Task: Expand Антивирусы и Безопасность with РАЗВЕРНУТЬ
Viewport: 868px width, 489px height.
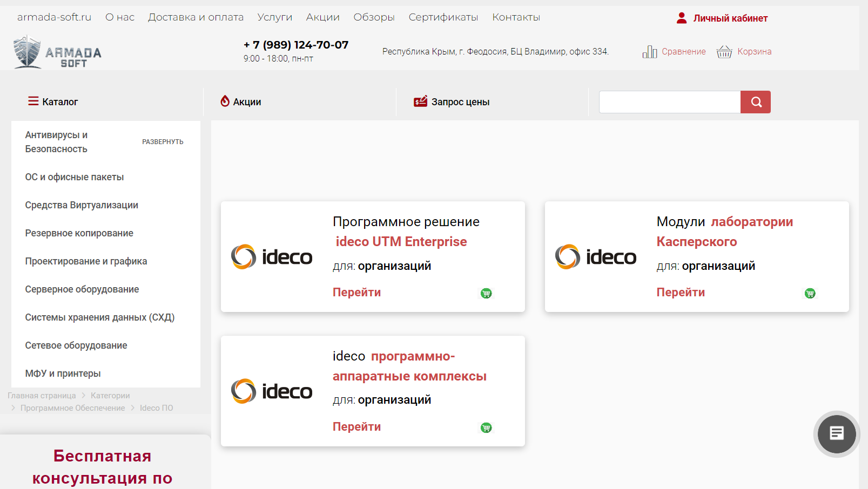Action: pyautogui.click(x=163, y=141)
